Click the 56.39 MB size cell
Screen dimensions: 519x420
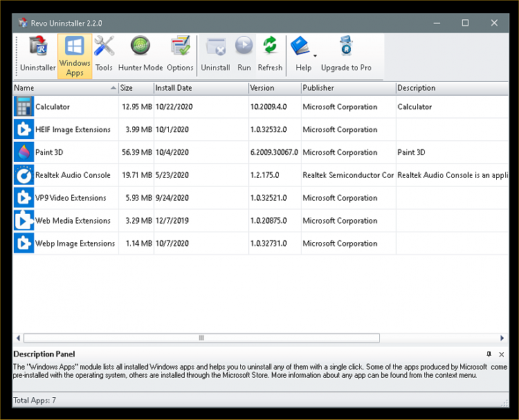[x=137, y=153]
